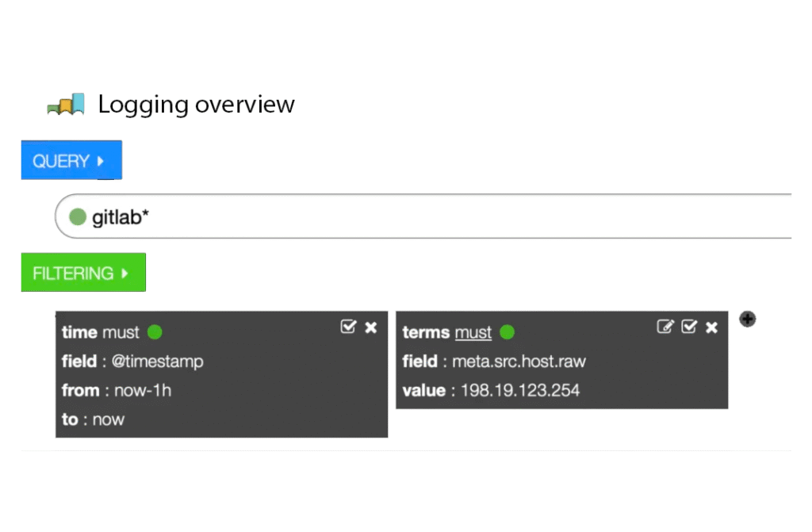Click the now-1h from value
The width and height of the screenshot is (812, 532).
(x=142, y=390)
